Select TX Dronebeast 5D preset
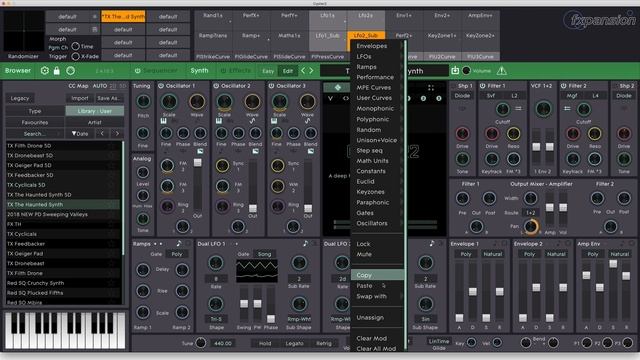This screenshot has height=360, width=640. pyautogui.click(x=63, y=156)
